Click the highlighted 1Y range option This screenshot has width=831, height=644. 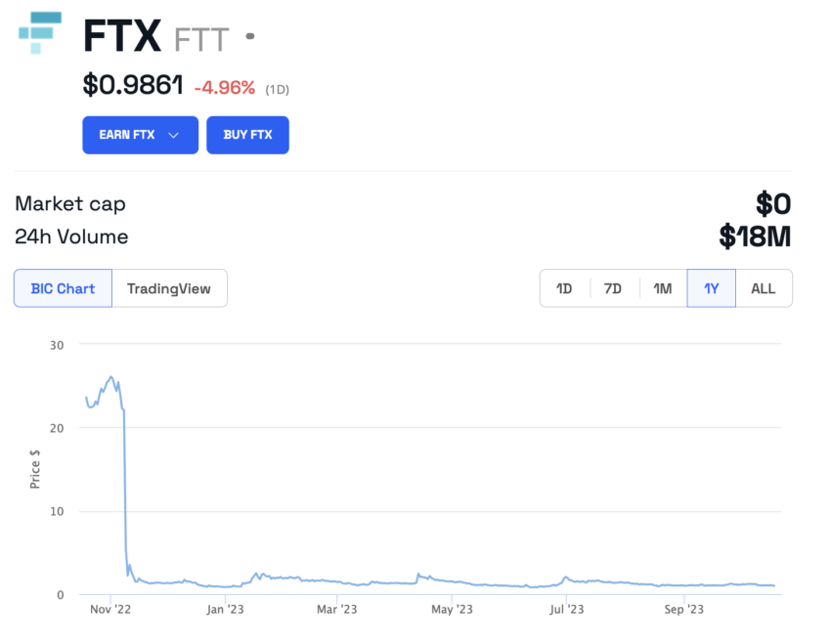coord(711,288)
